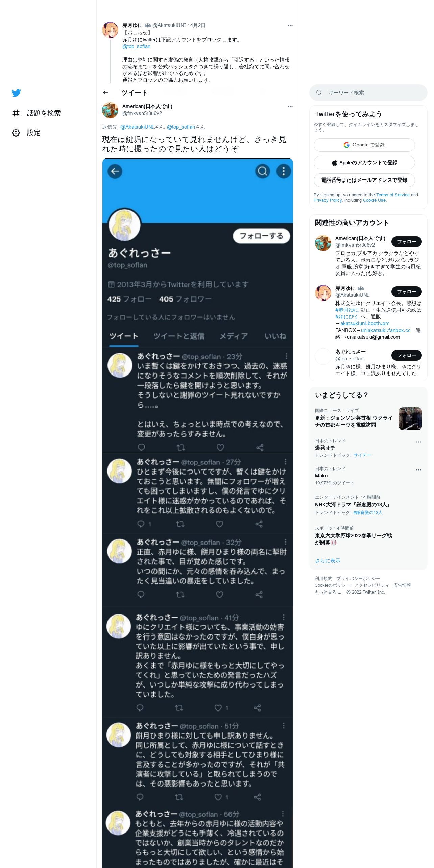Follow あぐれっさー in related accounts
This screenshot has width=434, height=868.
407,355
